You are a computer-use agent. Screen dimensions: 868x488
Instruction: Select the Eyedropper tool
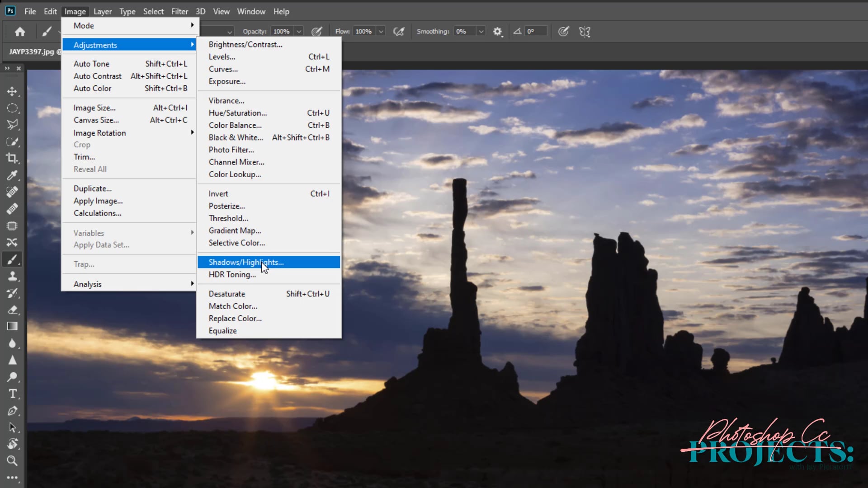12,175
